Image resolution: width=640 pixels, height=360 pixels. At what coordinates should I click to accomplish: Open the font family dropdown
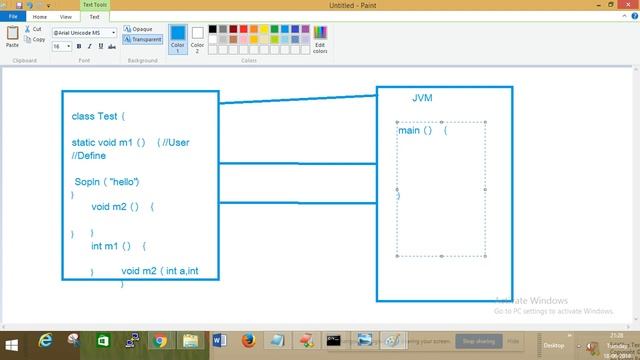113,33
